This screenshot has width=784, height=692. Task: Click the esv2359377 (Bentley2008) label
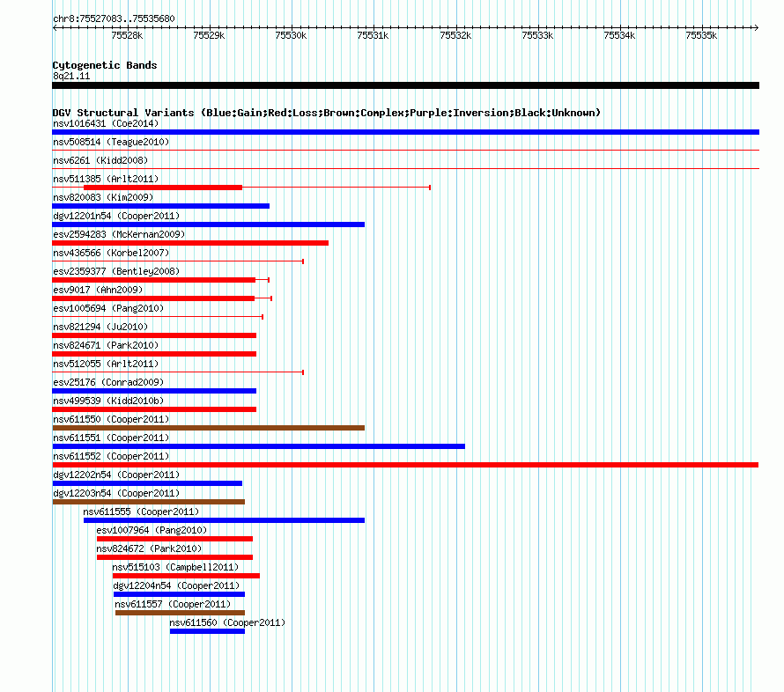point(116,271)
